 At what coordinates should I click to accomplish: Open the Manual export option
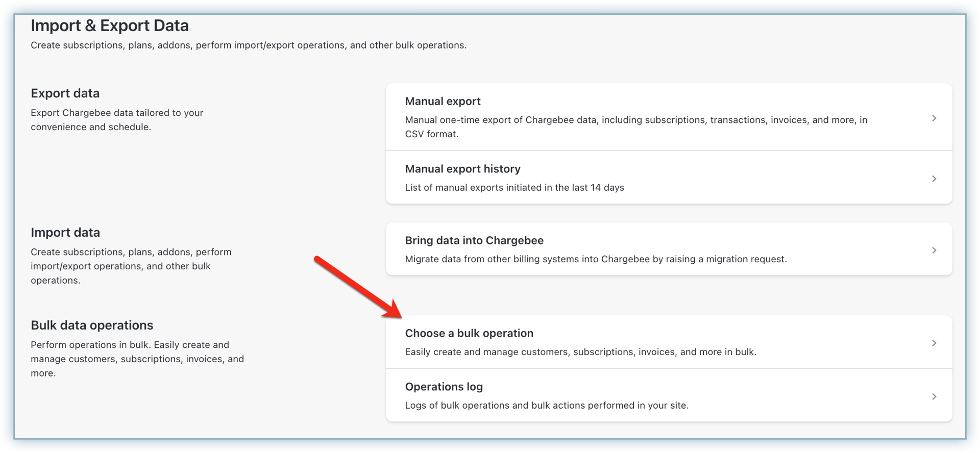443,101
